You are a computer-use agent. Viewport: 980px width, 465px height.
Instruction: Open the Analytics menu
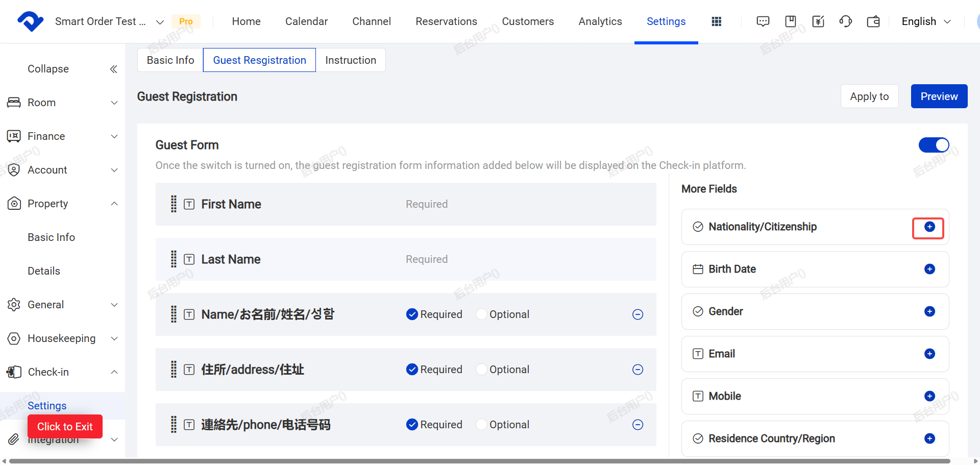click(600, 21)
